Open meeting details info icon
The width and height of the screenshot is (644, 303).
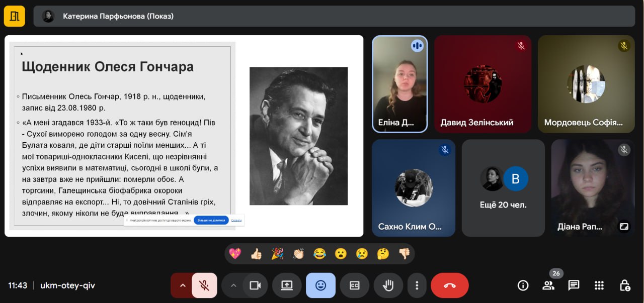(523, 285)
